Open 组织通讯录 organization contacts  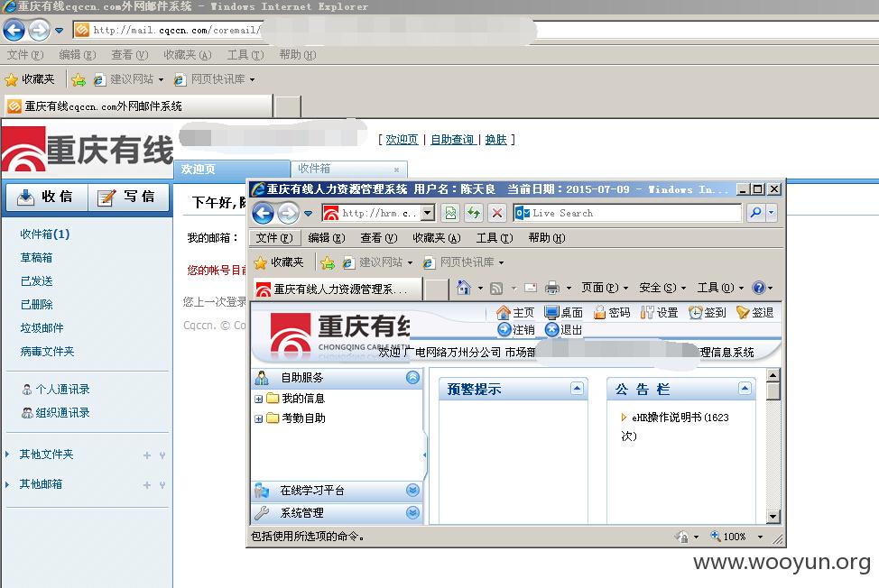tap(56, 413)
